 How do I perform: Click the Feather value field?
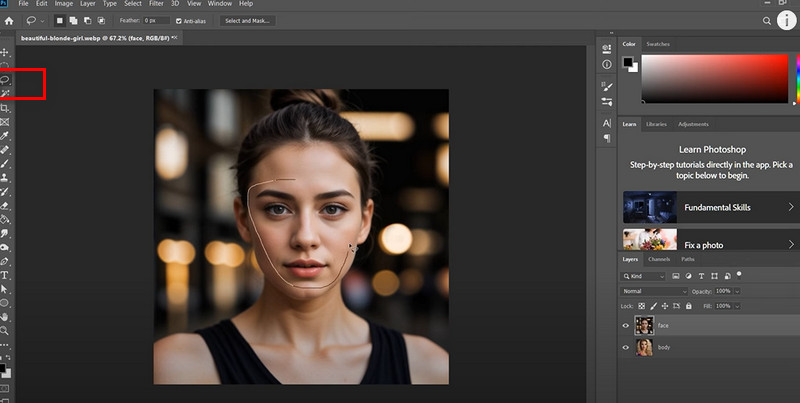[x=156, y=21]
